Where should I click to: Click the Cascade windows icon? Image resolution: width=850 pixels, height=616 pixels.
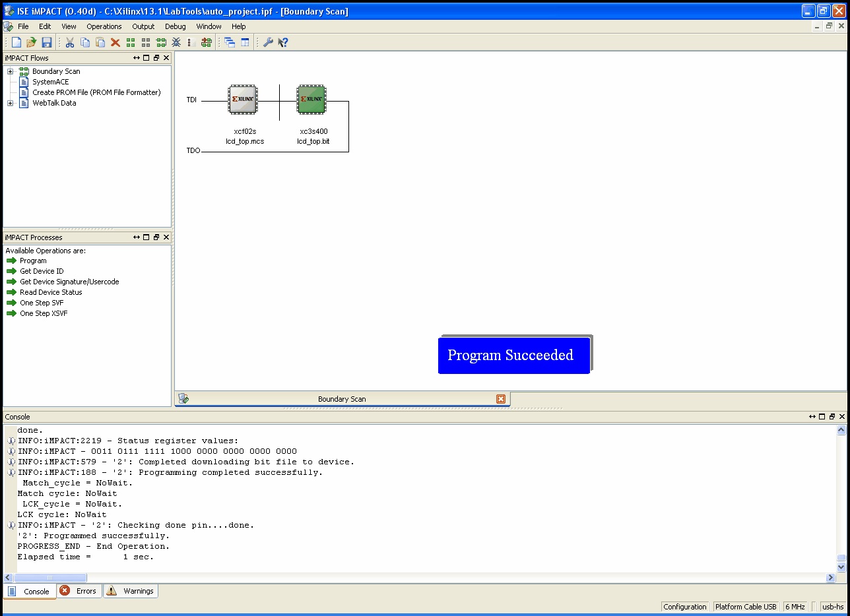click(230, 42)
